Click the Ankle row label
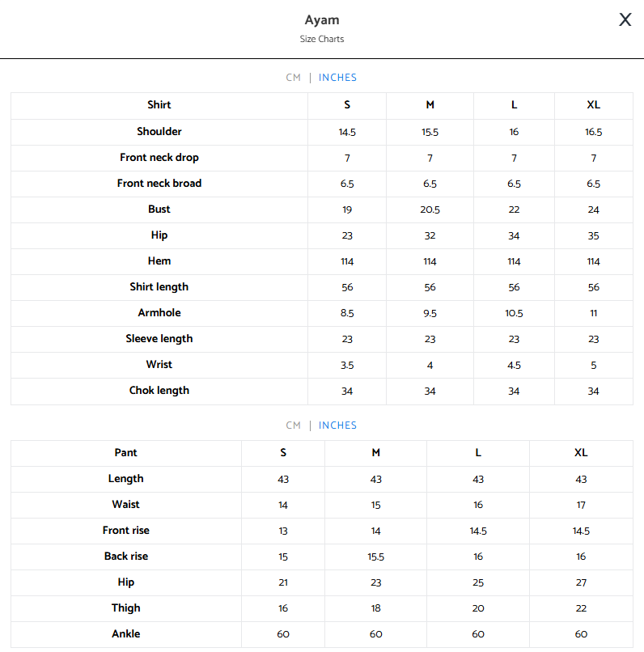644x652 pixels. coord(126,633)
